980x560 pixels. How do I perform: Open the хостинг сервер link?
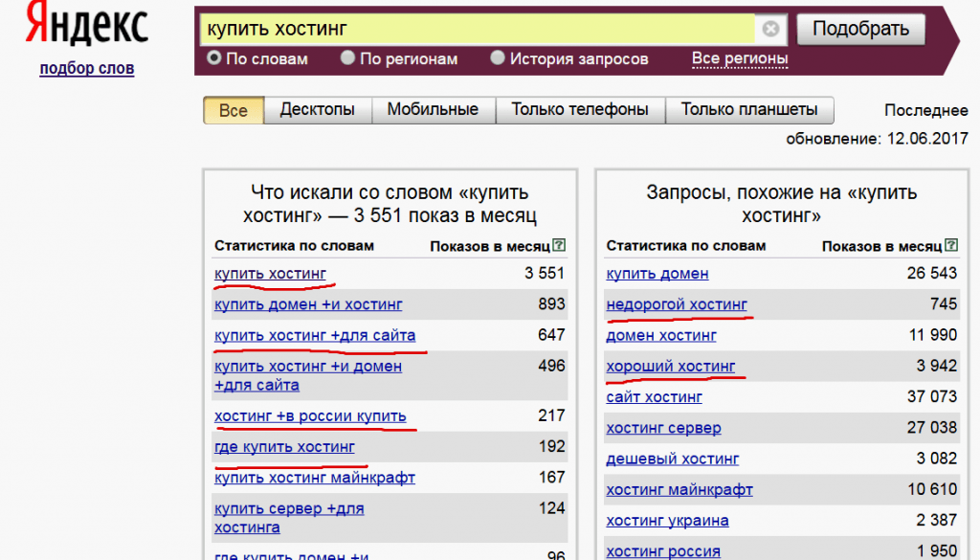(x=664, y=428)
